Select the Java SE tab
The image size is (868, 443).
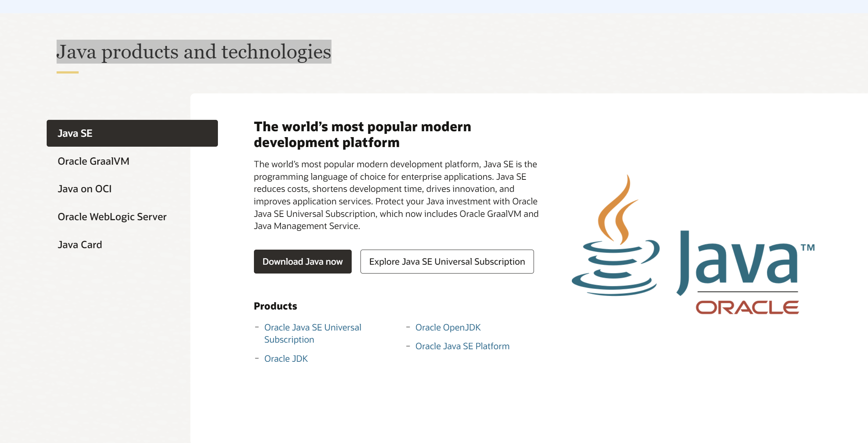point(132,133)
